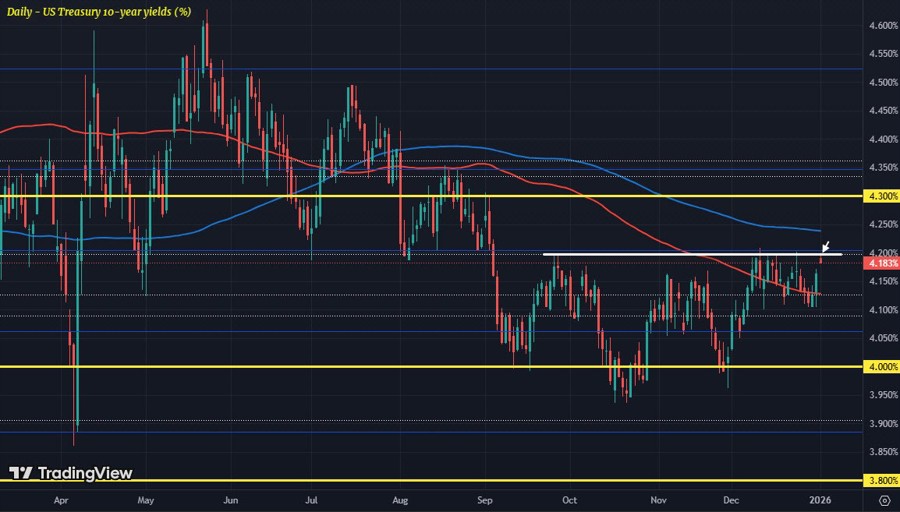Click the white arrow annotation

pos(825,245)
